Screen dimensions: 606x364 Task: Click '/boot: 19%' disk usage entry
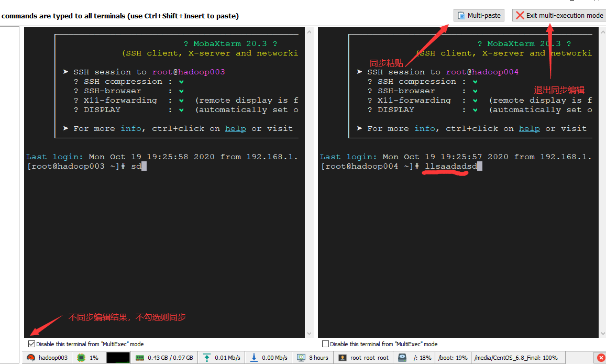[x=453, y=358]
